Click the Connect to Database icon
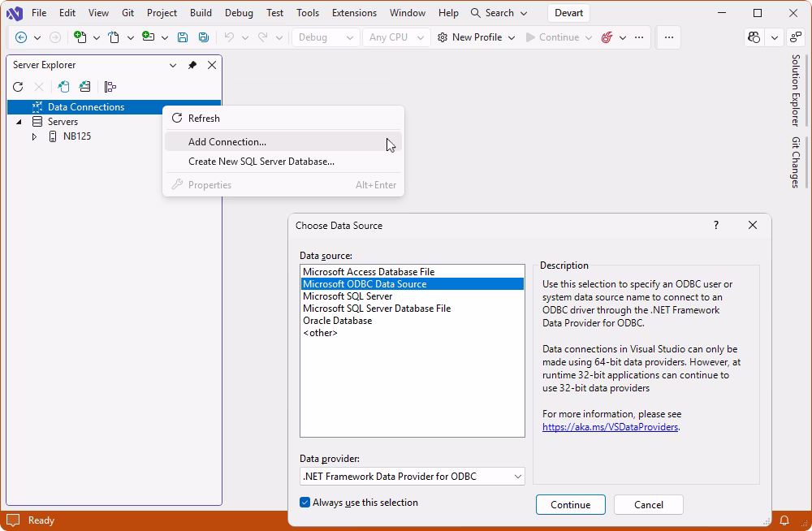Image resolution: width=812 pixels, height=531 pixels. [63, 87]
